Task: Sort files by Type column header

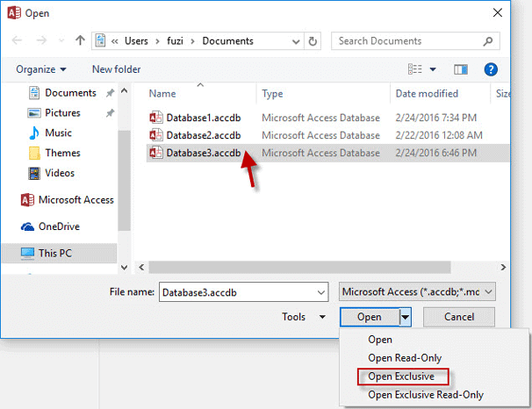Action: [272, 94]
